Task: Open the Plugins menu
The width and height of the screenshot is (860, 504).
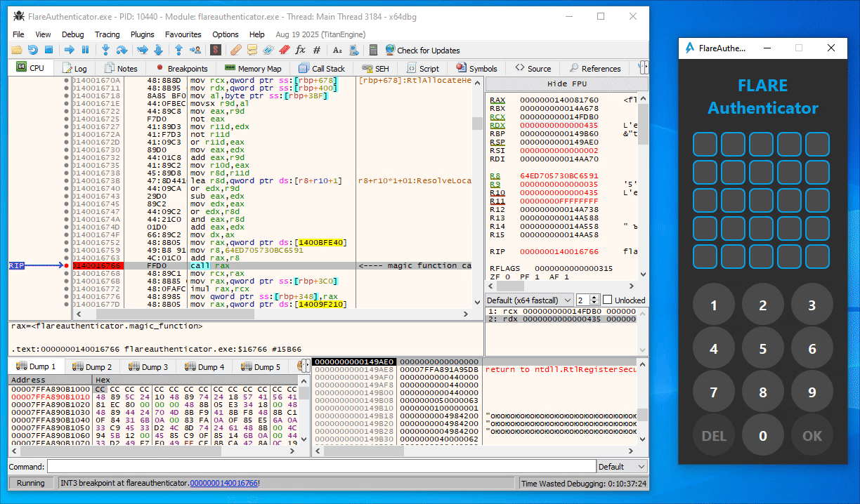Action: point(143,34)
